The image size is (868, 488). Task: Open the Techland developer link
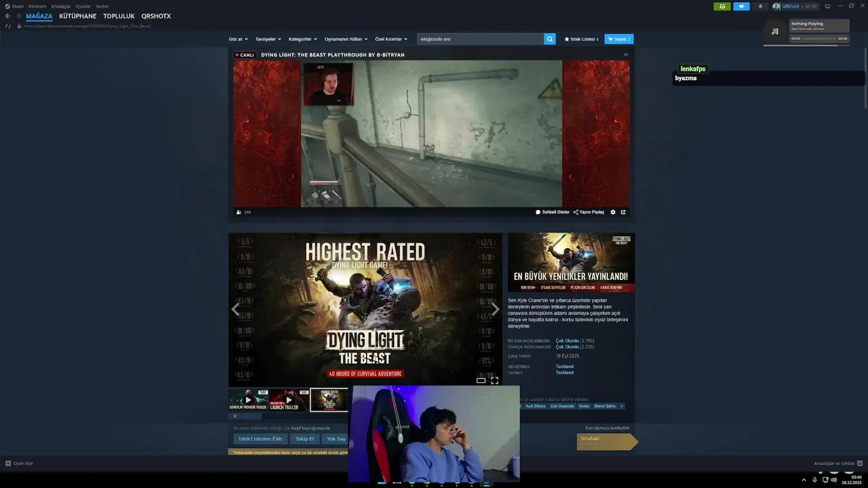click(564, 367)
